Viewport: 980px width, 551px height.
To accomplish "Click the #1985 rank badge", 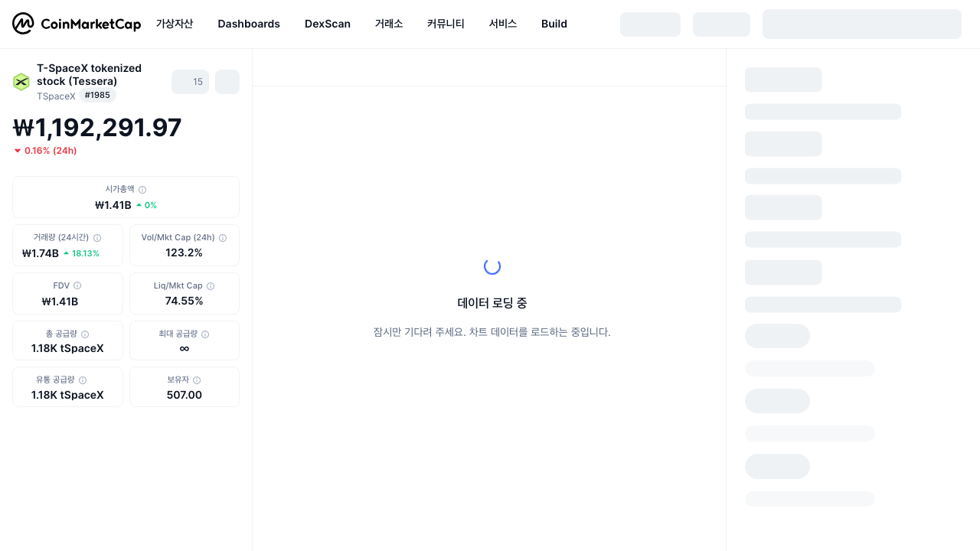I will 97,95.
